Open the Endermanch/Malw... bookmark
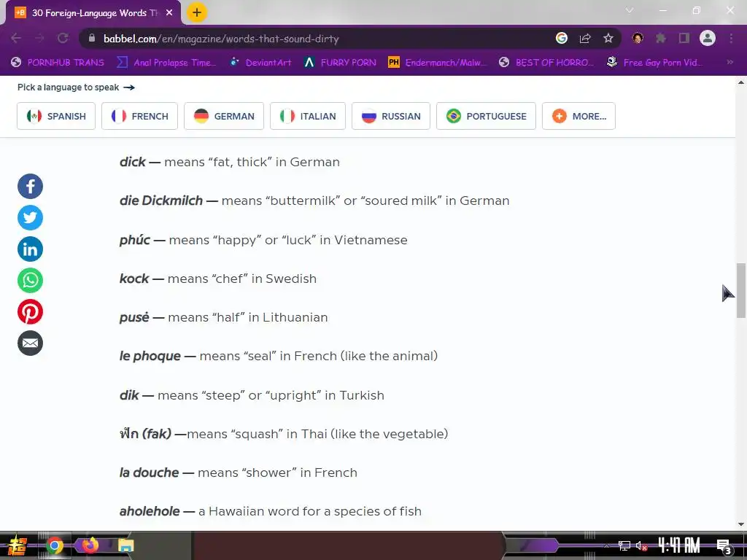The width and height of the screenshot is (747, 560). pyautogui.click(x=438, y=63)
